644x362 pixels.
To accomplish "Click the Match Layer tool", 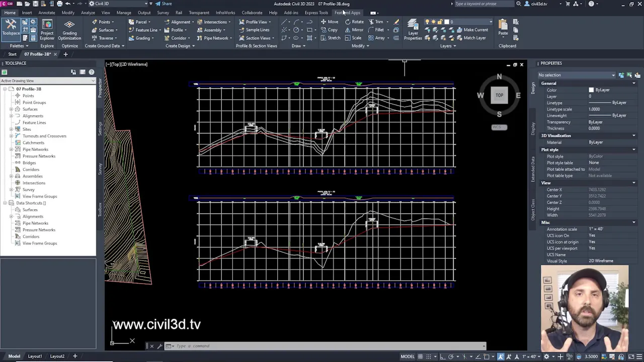I will point(471,38).
